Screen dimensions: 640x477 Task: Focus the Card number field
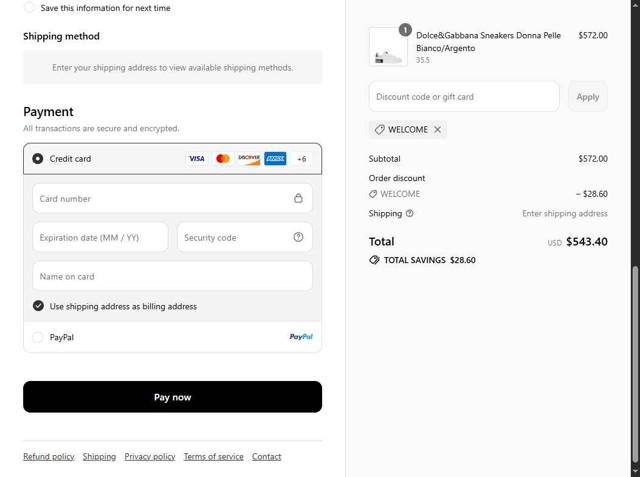tap(172, 198)
